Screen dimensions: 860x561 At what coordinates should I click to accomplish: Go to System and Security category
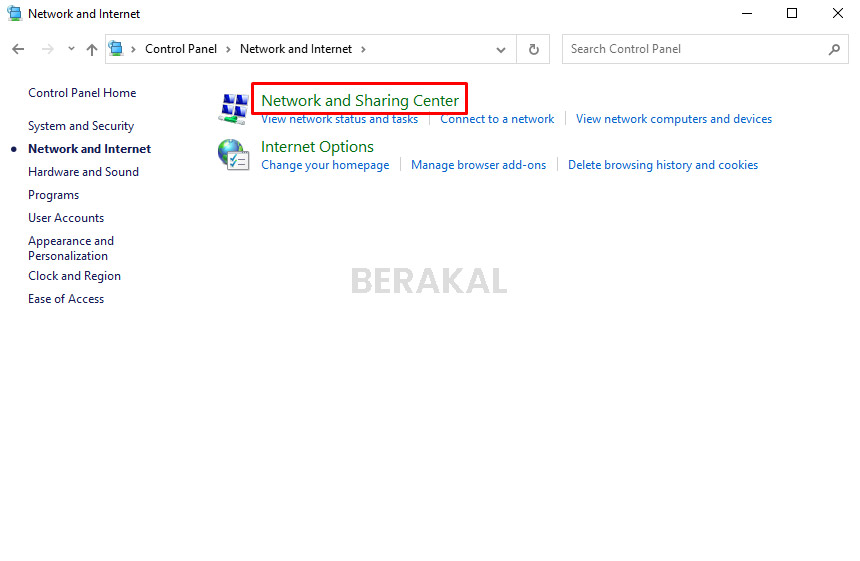[x=81, y=126]
